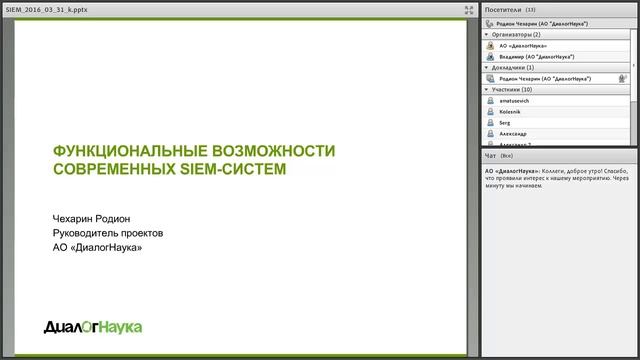
Task: Collapse the Докладчики (1) group
Action: (486, 67)
